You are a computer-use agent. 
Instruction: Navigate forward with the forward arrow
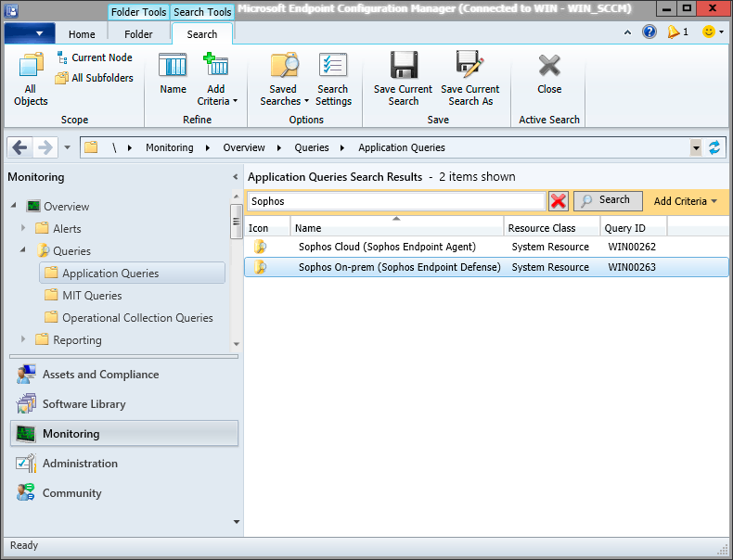[x=45, y=147]
